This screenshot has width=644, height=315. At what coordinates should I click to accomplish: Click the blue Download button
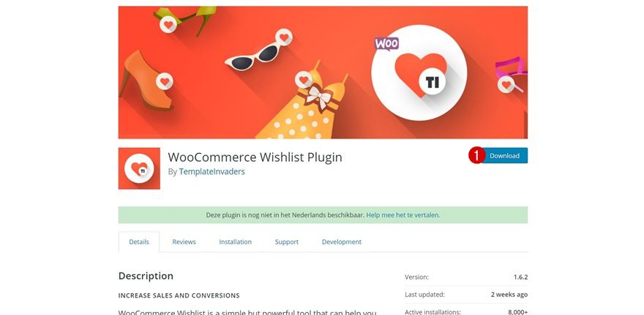click(x=504, y=156)
